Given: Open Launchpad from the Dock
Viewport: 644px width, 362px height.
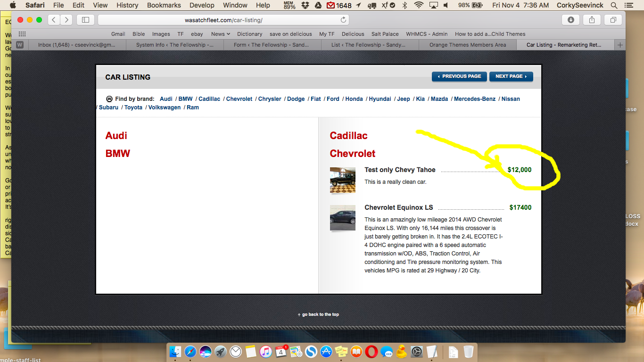Looking at the screenshot, I should (x=220, y=351).
